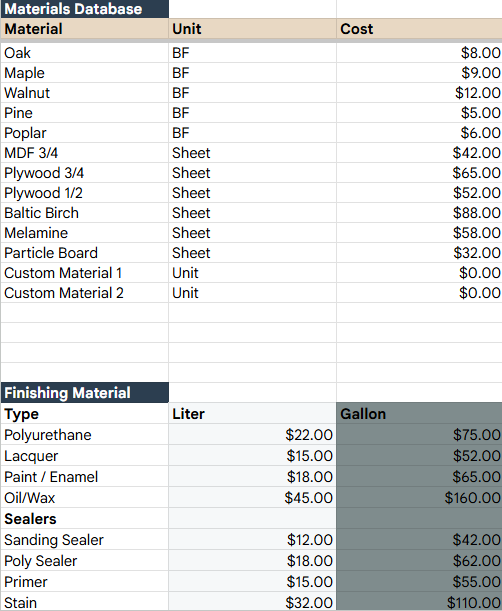The height and width of the screenshot is (611, 502).
Task: Select the Materials Database header cell
Action: click(85, 9)
